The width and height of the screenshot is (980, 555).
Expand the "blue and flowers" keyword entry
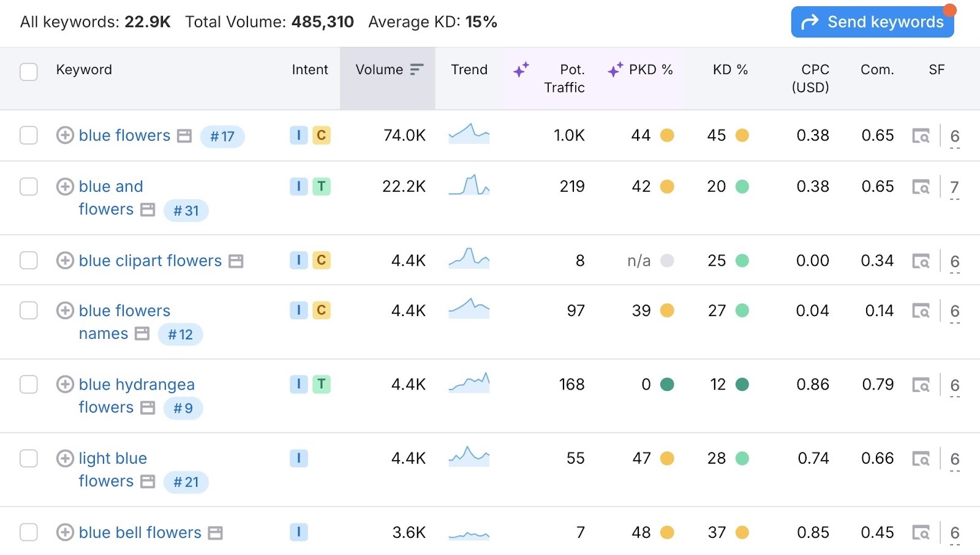pyautogui.click(x=65, y=186)
